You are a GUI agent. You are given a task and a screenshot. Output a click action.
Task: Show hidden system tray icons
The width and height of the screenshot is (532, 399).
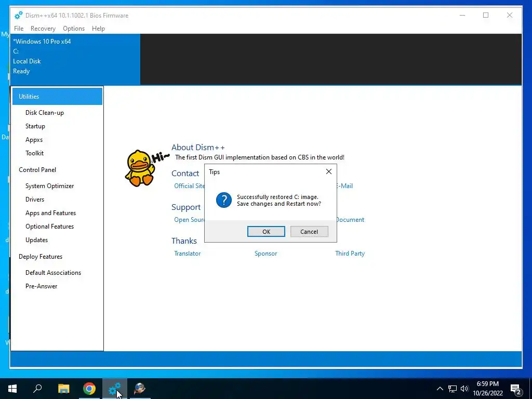coord(440,389)
